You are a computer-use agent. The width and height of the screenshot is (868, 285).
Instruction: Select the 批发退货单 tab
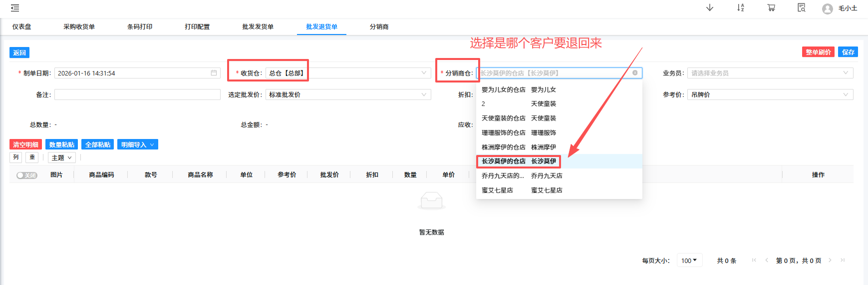point(321,27)
